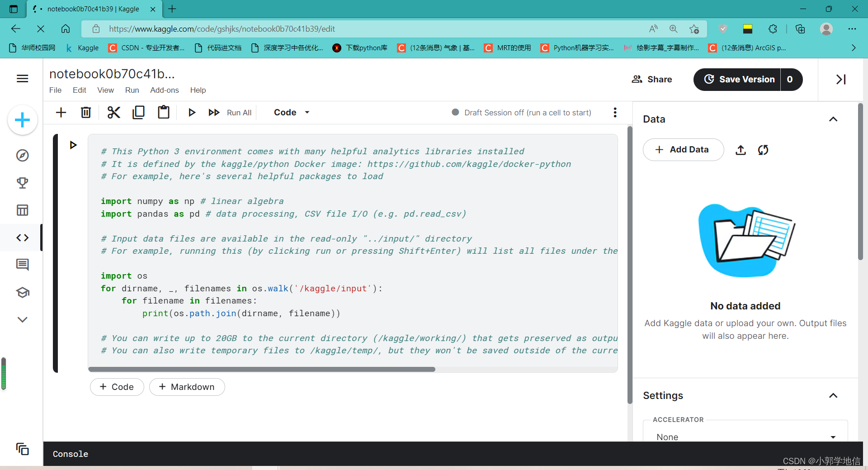Open the Learn graduation cap icon
The width and height of the screenshot is (868, 470).
[22, 292]
